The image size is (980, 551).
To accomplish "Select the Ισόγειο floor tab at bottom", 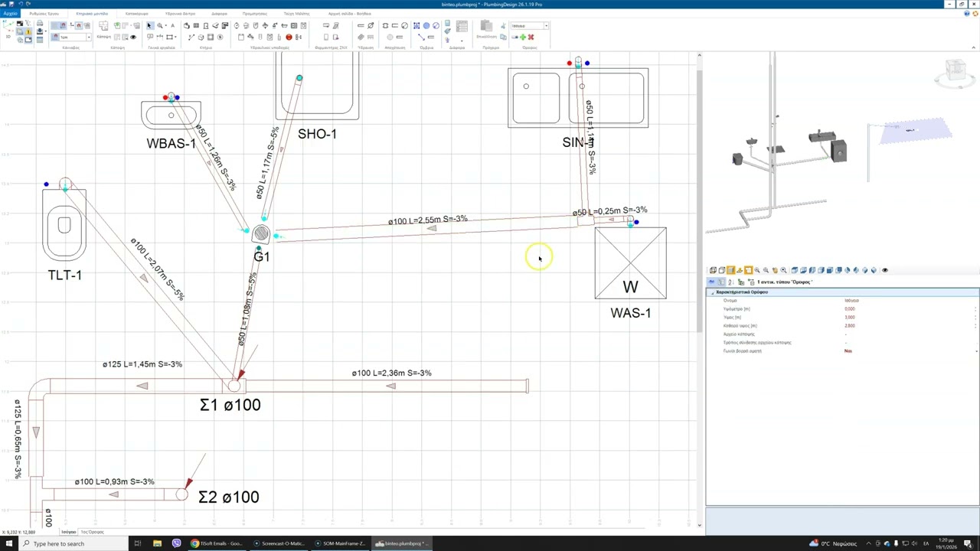I will (69, 532).
